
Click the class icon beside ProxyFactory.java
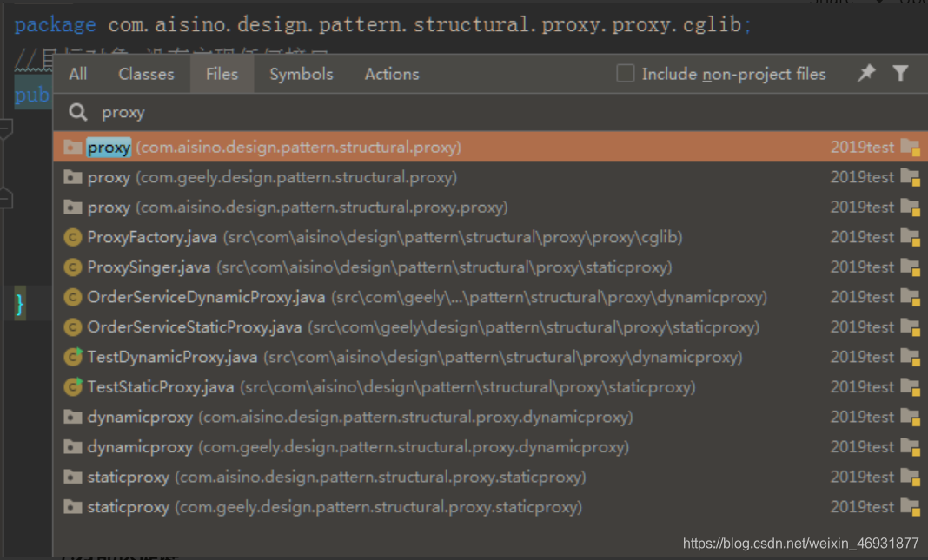pos(73,237)
